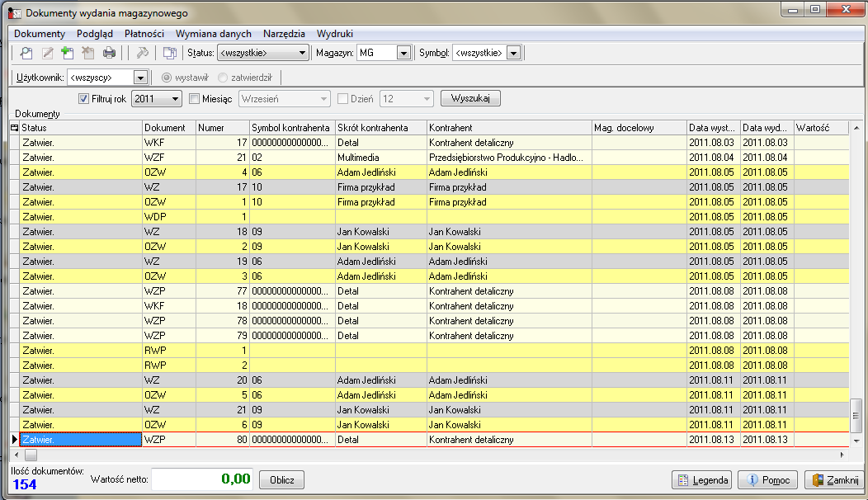Click the print document printer icon
868x500 pixels.
point(109,53)
